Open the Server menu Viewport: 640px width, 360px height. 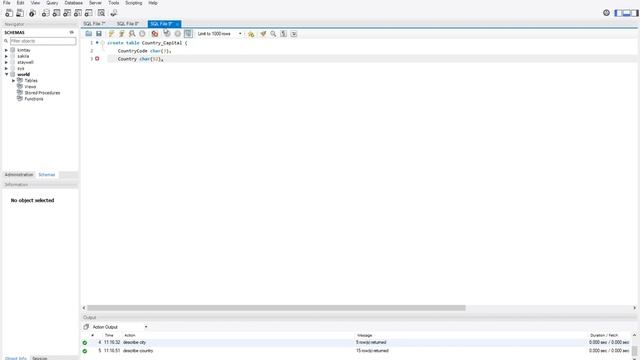coord(95,3)
